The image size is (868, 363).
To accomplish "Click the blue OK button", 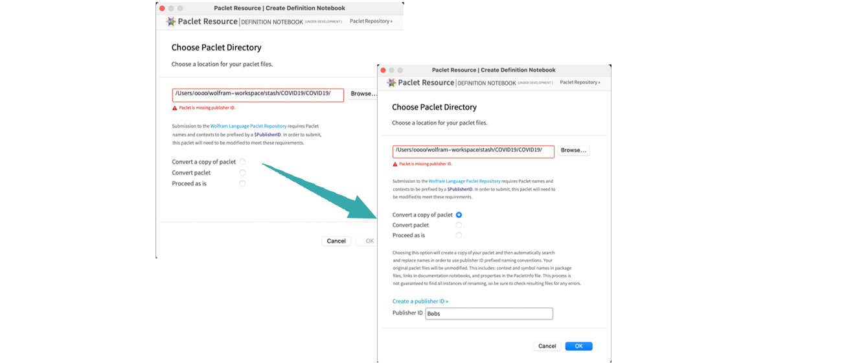I will tap(578, 346).
